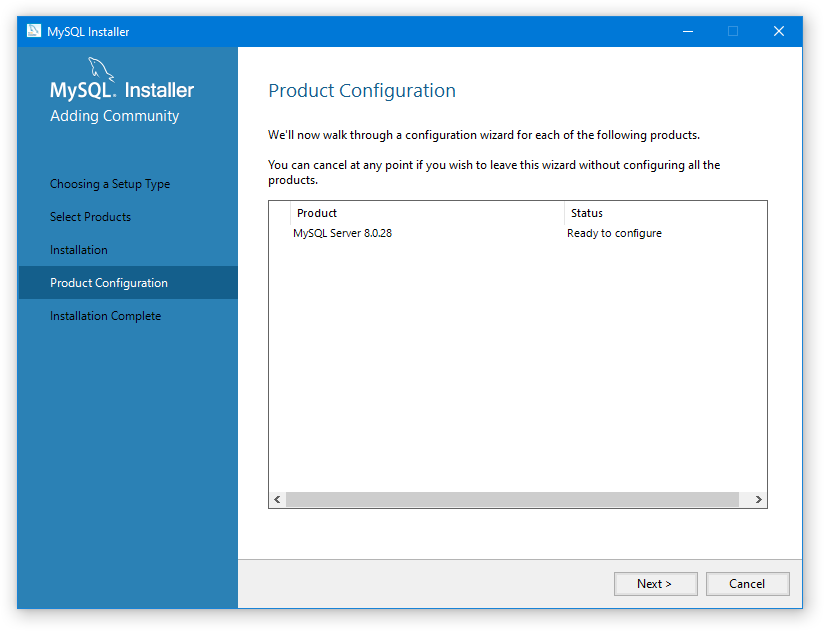The image size is (824, 631).
Task: Click the disabled maximize window button
Action: pyautogui.click(x=733, y=31)
